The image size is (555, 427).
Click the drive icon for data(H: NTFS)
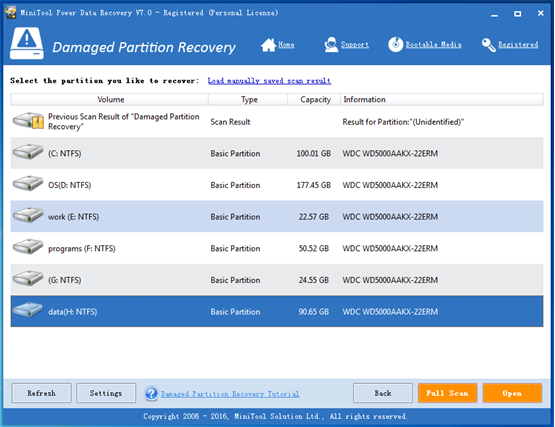coord(28,311)
